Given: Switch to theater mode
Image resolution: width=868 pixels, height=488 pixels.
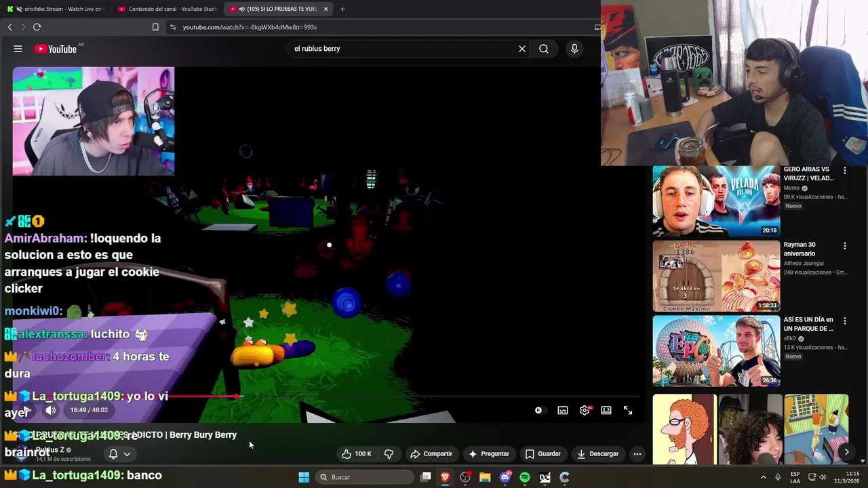Looking at the screenshot, I should point(606,410).
